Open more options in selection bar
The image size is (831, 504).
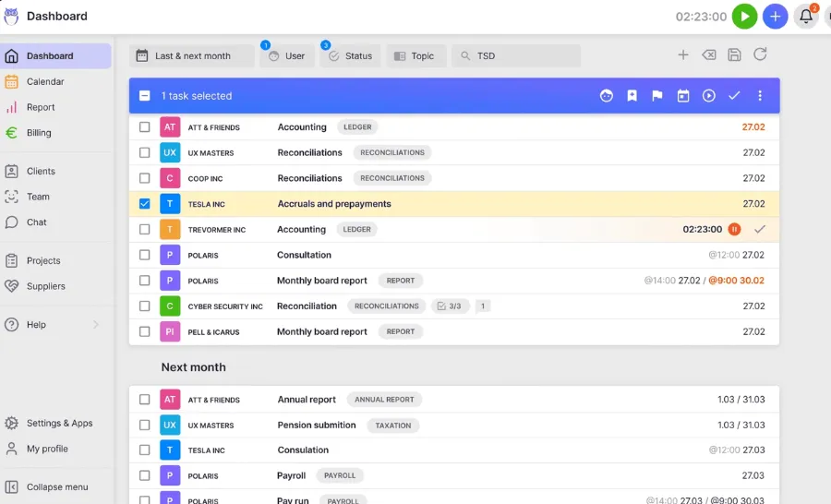760,95
